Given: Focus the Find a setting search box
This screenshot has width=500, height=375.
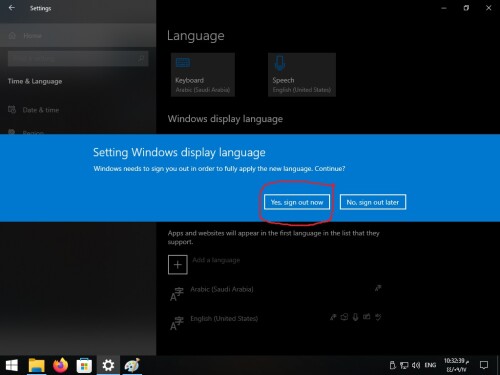Looking at the screenshot, I should click(x=78, y=59).
